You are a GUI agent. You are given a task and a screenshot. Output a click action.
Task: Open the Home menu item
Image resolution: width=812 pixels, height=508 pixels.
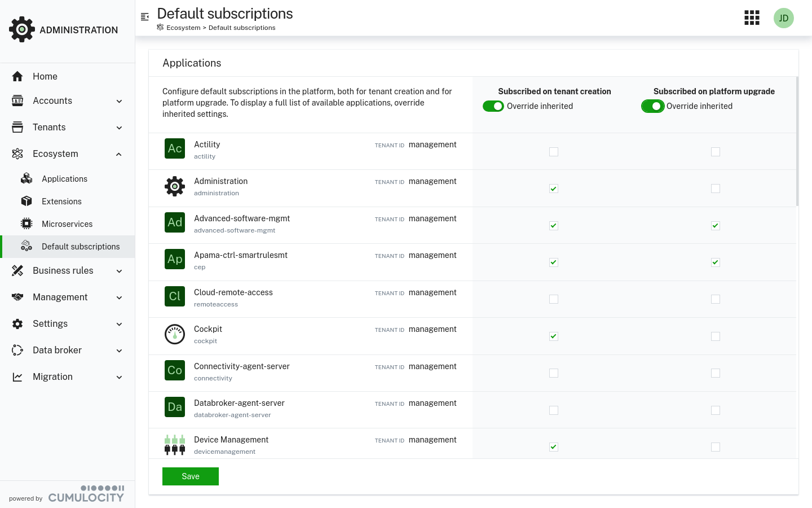(45, 76)
